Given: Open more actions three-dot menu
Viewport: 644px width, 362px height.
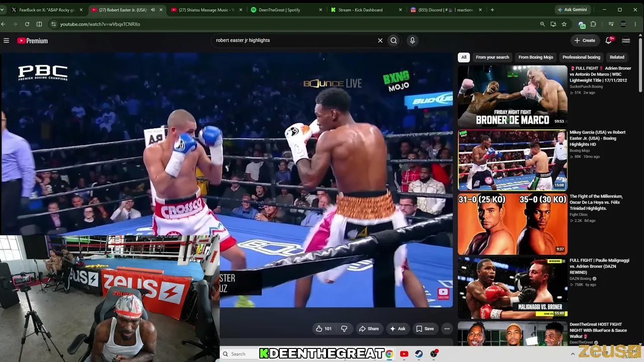Looking at the screenshot, I should [447, 329].
